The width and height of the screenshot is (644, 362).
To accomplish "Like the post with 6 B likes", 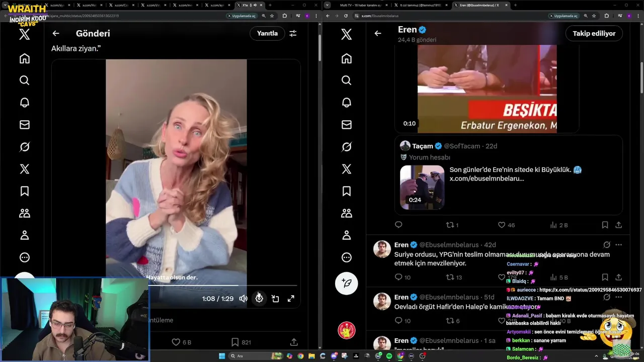I will [182, 342].
